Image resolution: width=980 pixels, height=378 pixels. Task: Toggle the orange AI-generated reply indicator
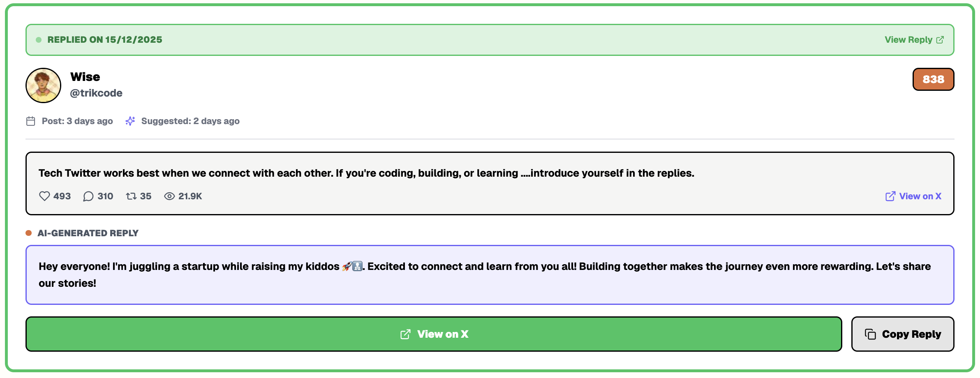click(x=28, y=233)
